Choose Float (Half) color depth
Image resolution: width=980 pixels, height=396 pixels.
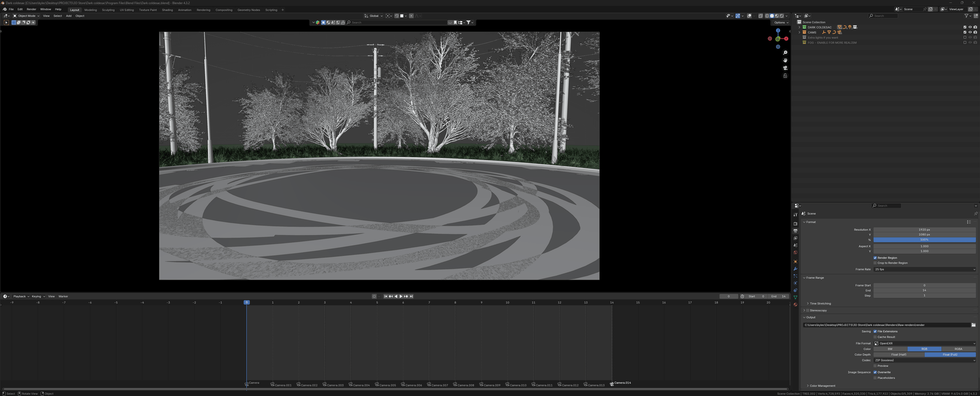(898, 354)
